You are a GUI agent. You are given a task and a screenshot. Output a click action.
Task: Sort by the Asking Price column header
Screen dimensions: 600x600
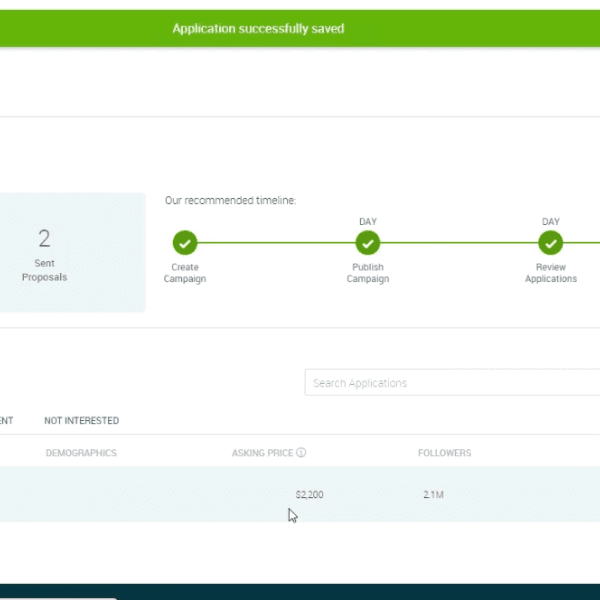click(262, 453)
